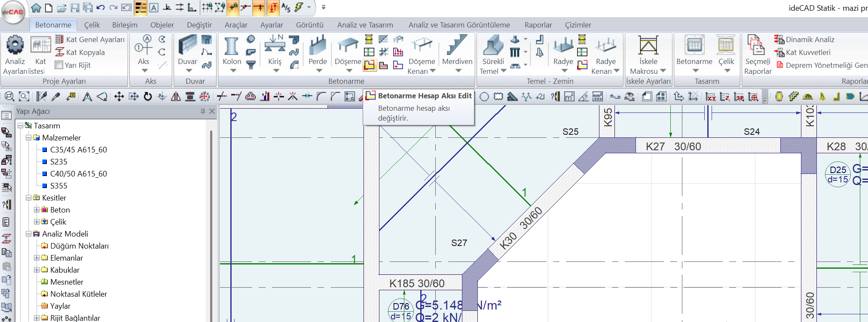Click the Rotate tool icon in edit toolbar
Viewport: 868px width, 322px height.
tap(148, 97)
